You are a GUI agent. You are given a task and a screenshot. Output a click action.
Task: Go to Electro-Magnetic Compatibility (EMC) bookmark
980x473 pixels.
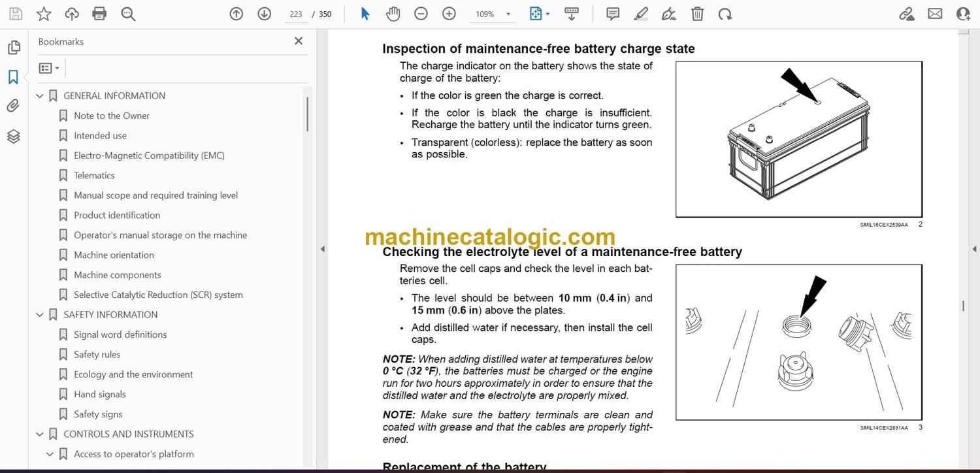(149, 155)
